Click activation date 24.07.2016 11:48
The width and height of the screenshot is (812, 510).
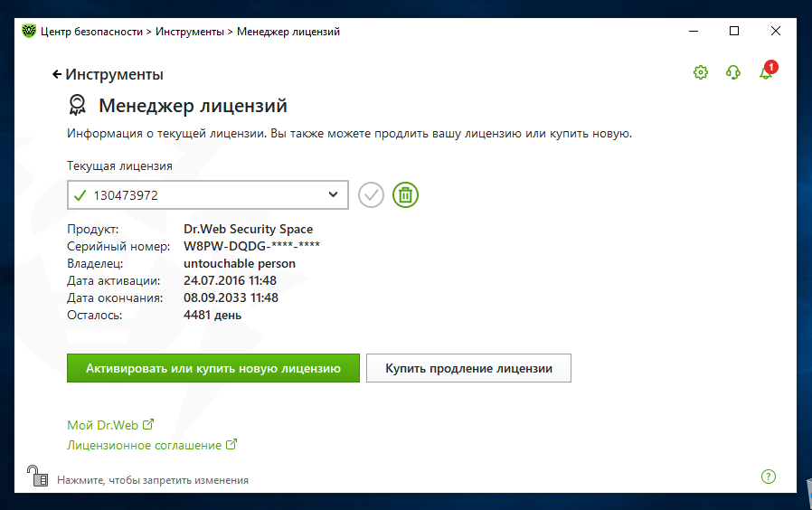(231, 280)
